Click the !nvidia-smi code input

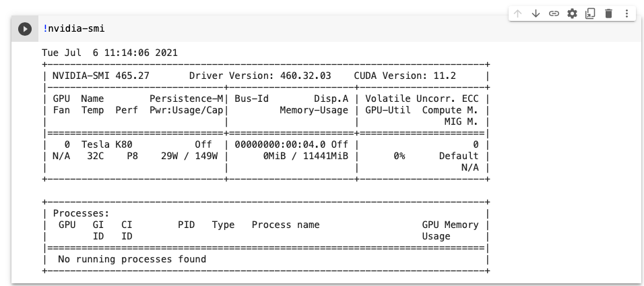[x=339, y=29]
